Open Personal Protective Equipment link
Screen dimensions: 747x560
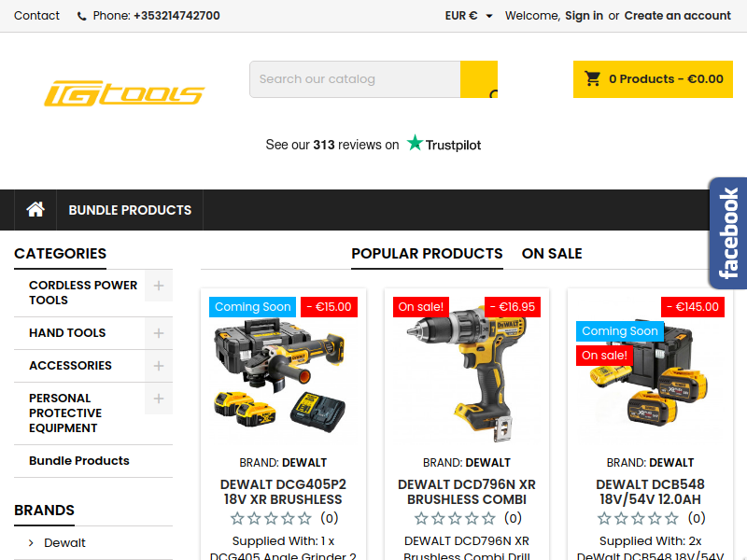pyautogui.click(x=65, y=413)
